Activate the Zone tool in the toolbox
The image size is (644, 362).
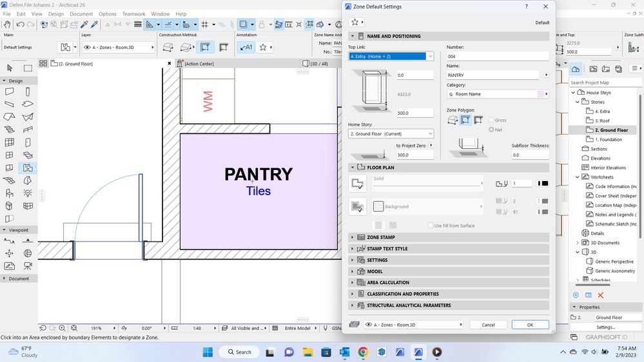click(x=28, y=168)
